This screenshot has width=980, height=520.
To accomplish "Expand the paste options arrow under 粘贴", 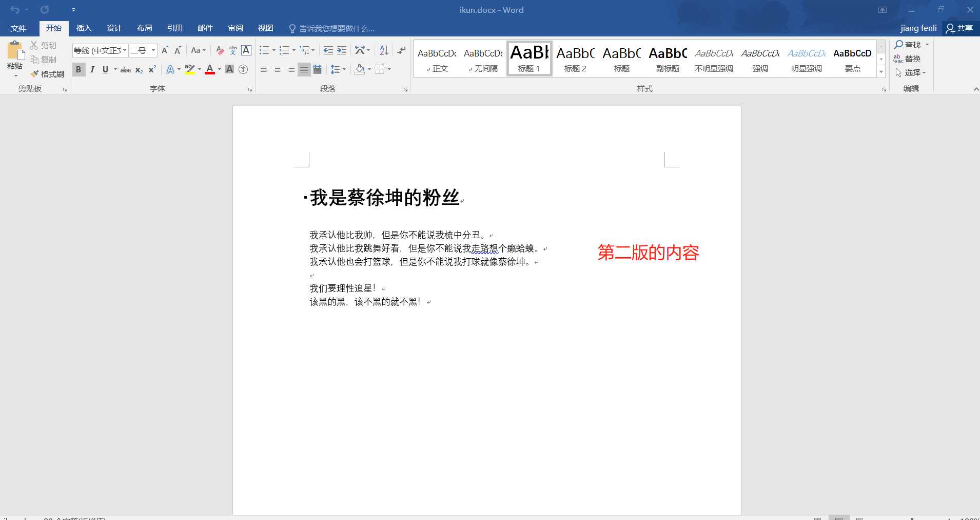I will [x=15, y=75].
